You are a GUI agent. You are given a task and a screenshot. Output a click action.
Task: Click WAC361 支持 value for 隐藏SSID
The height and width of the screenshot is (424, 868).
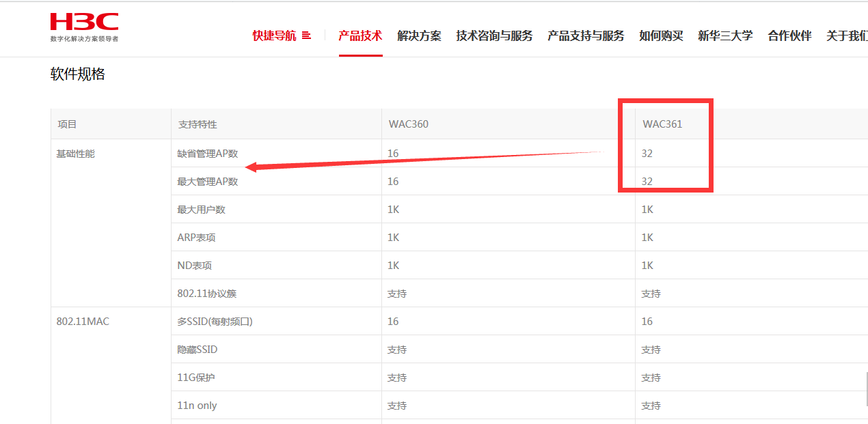pos(651,350)
